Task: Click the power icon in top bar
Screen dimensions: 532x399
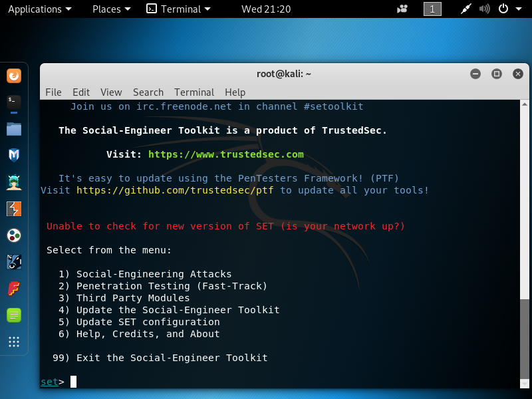Action: (503, 9)
